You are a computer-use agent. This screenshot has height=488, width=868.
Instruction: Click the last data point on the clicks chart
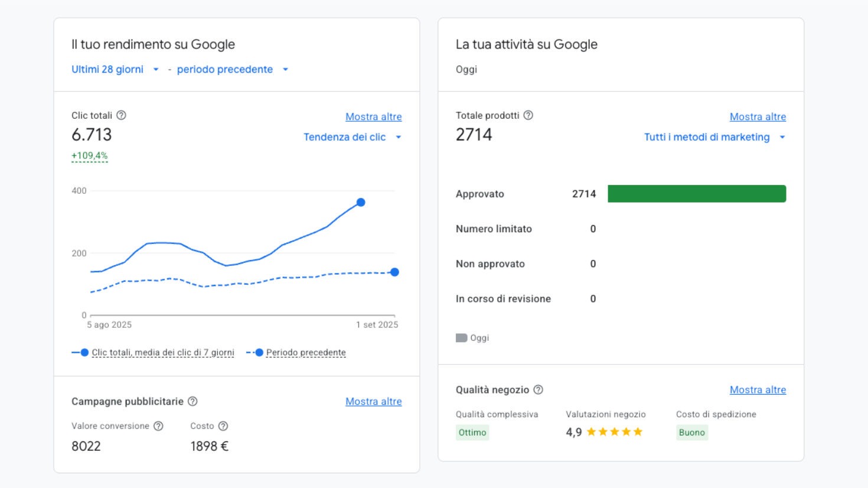click(x=361, y=202)
